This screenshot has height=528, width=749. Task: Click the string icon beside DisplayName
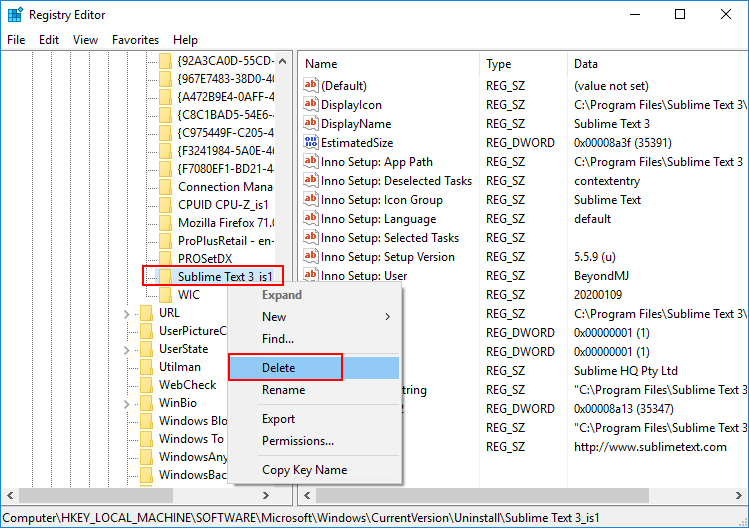pyautogui.click(x=310, y=123)
